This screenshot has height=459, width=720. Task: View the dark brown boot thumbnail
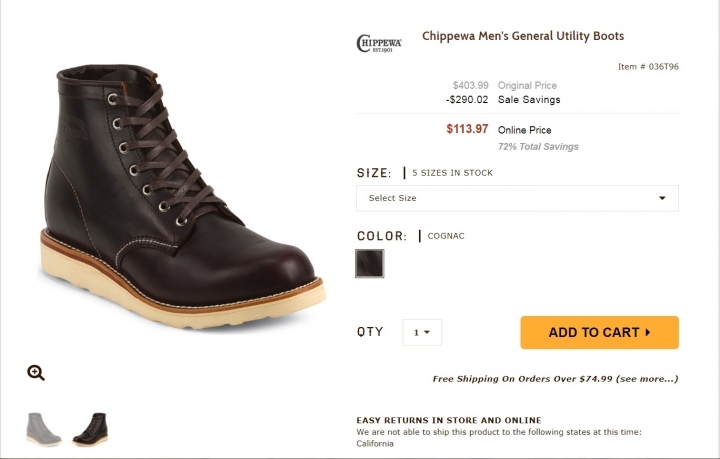90,429
